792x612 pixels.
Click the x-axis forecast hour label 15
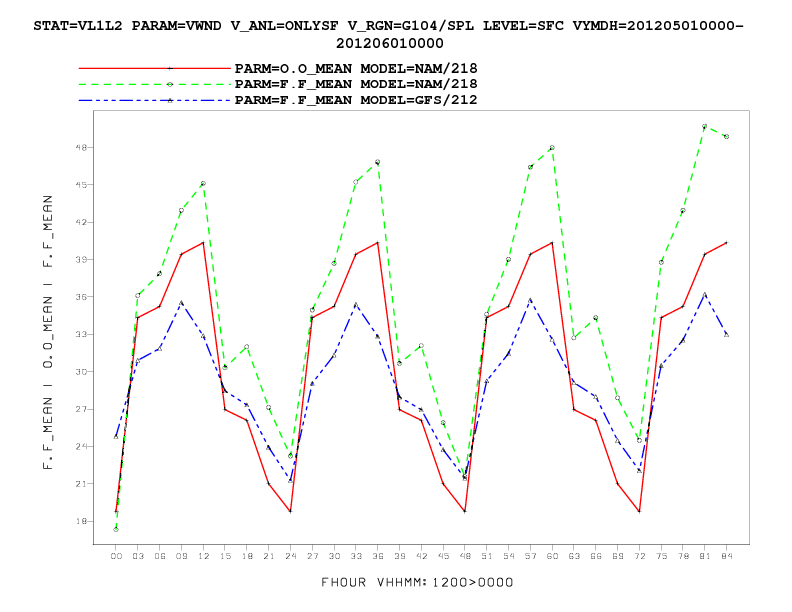(225, 556)
